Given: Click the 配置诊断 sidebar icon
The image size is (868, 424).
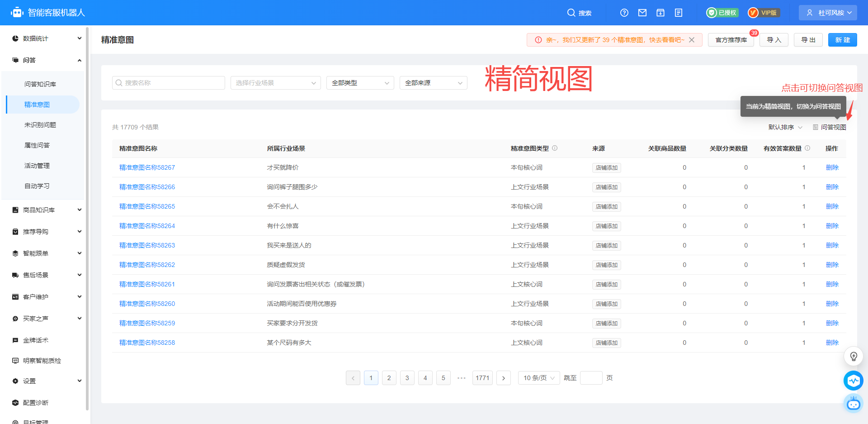Looking at the screenshot, I should 15,403.
